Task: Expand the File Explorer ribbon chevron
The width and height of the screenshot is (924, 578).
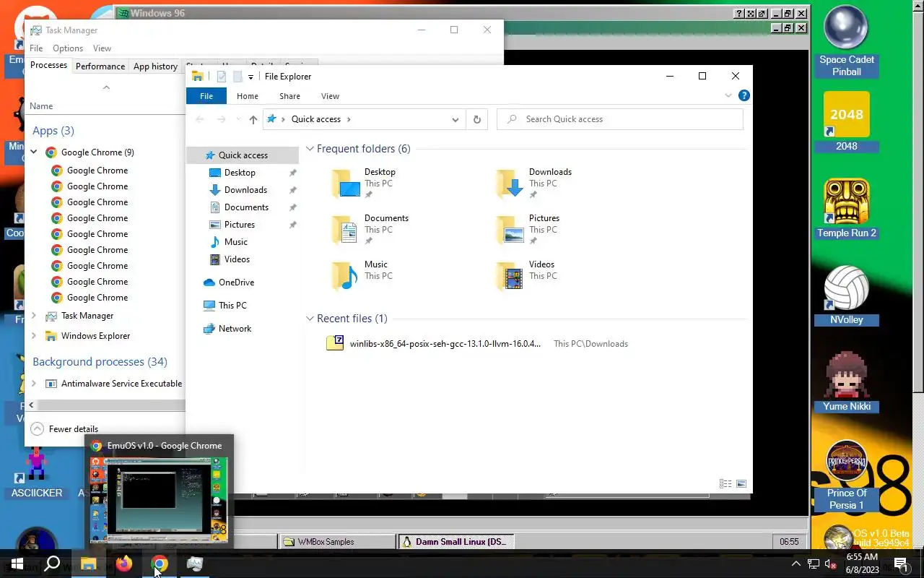Action: pos(728,95)
